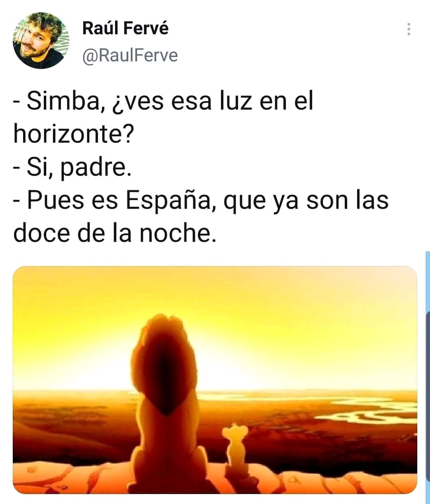Open the @RaulFerve handle link
This screenshot has height=504, width=430.
click(130, 55)
